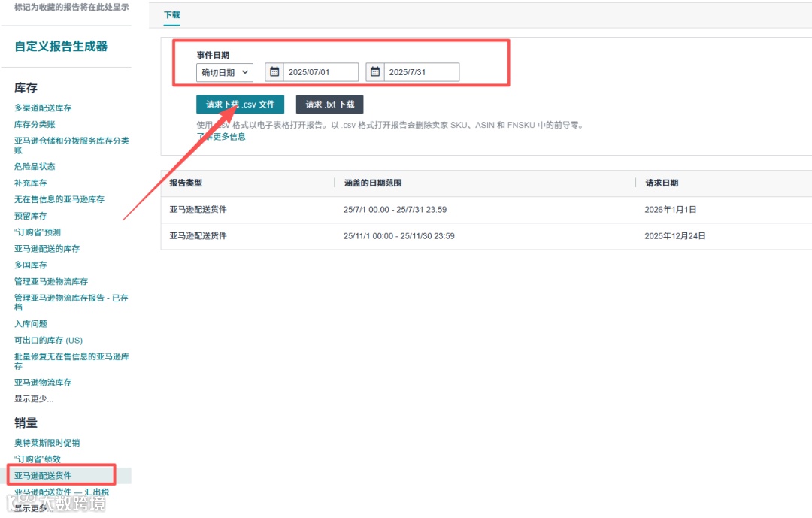
Task: Click 请求 .txt 下载 button
Action: [x=330, y=104]
